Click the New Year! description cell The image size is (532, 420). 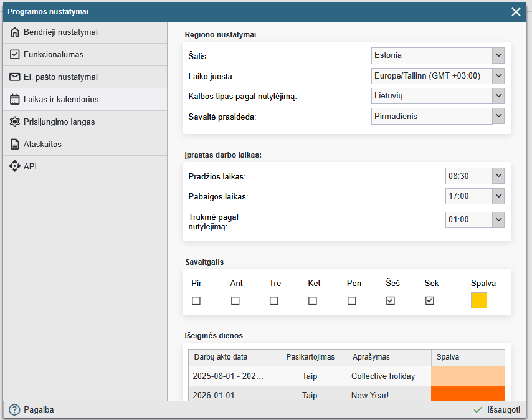(389, 394)
